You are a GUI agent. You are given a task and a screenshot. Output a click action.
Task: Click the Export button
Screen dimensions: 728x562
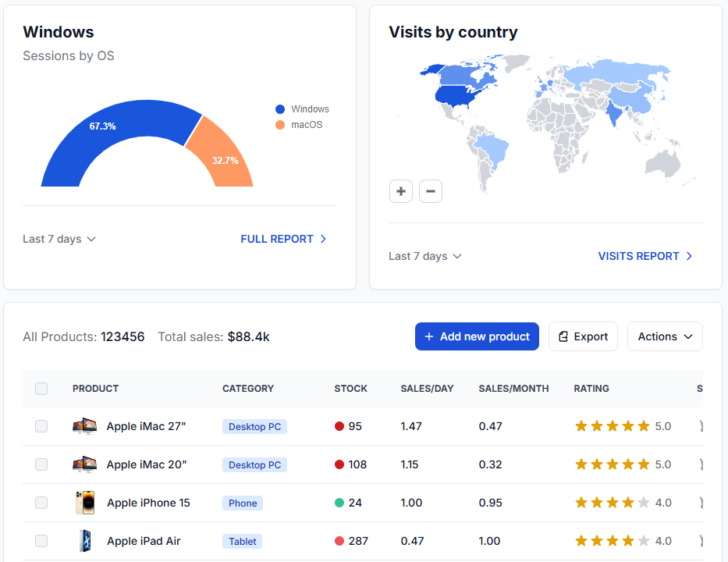[x=583, y=336]
